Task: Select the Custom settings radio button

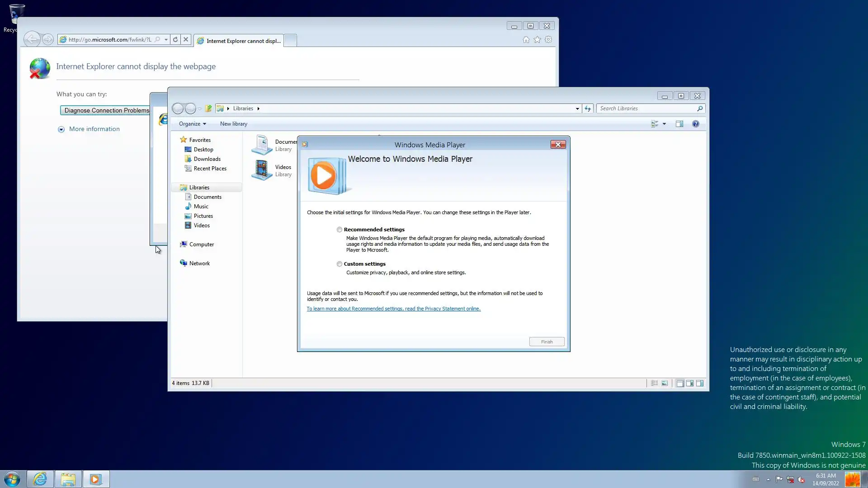Action: [340, 264]
